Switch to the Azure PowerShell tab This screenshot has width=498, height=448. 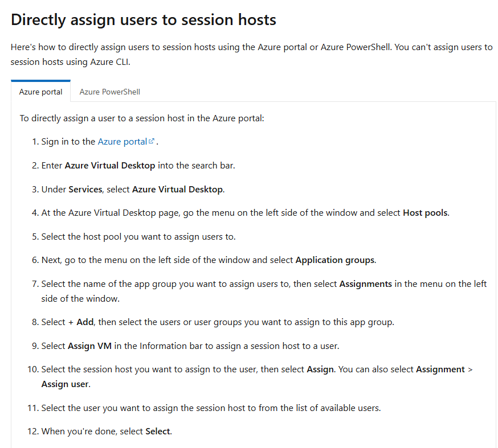pos(109,92)
